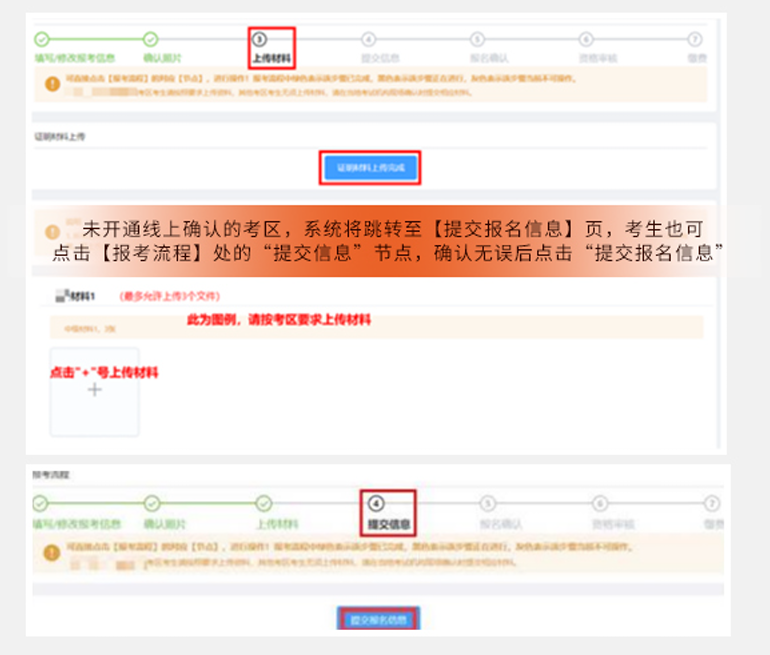Viewport: 770px width, 655px height.
Task: Click step 4 提交信息 circle in lower flow
Action: pyautogui.click(x=376, y=503)
